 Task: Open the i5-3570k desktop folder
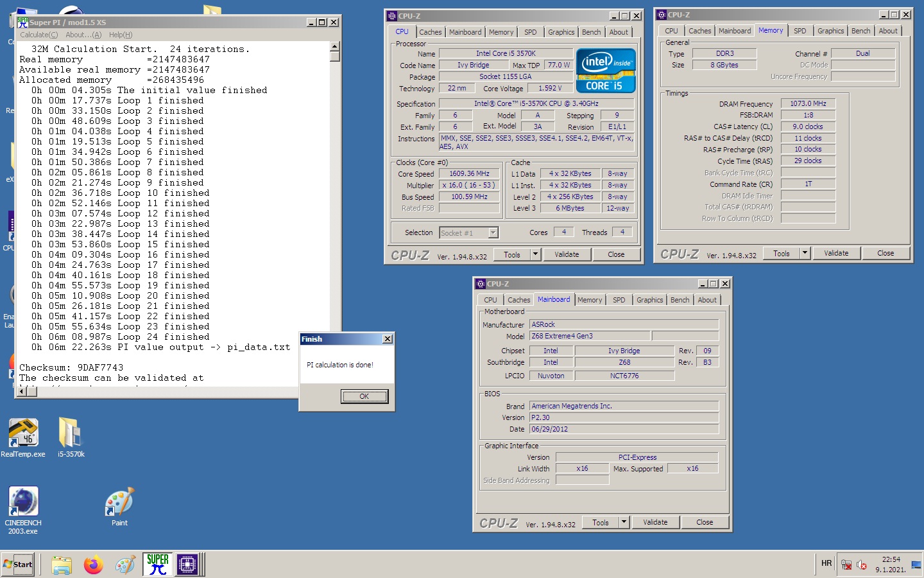coord(71,437)
